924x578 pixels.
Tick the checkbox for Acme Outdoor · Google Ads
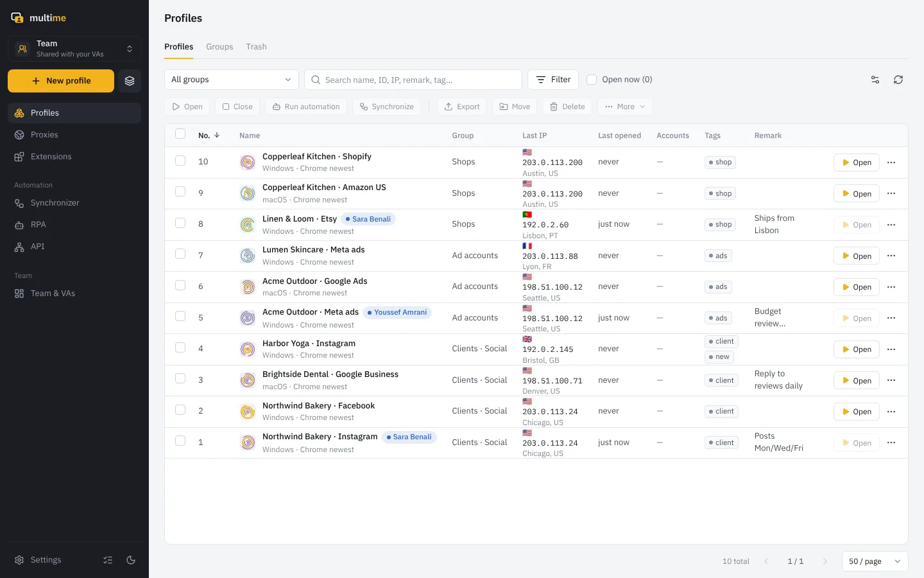[x=180, y=285]
